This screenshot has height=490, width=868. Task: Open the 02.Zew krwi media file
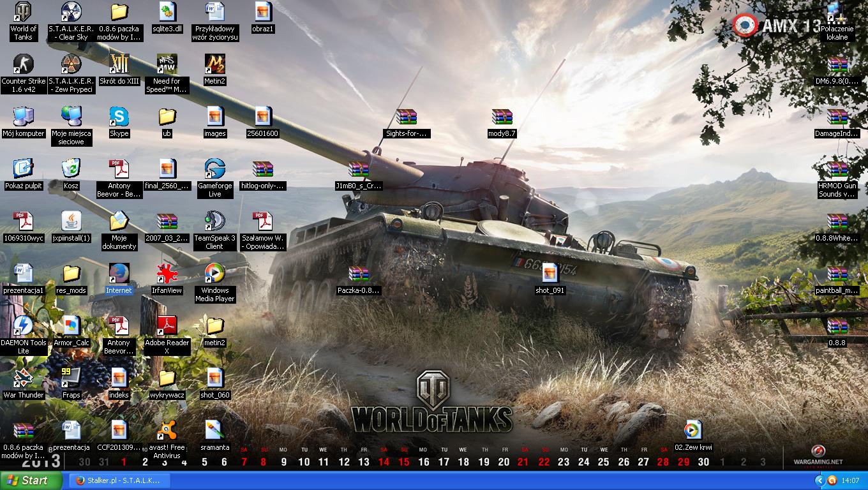coord(694,431)
